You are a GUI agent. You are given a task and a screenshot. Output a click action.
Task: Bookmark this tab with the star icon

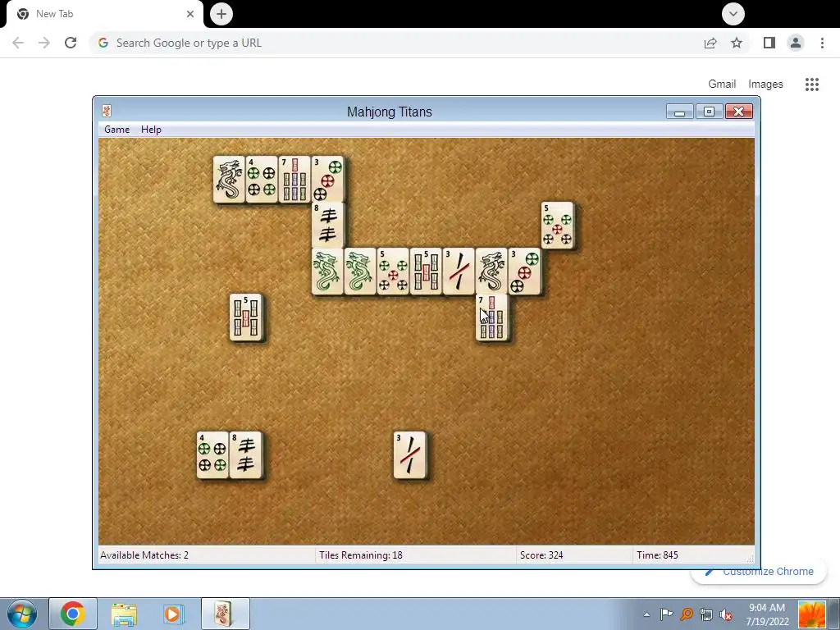coord(737,43)
